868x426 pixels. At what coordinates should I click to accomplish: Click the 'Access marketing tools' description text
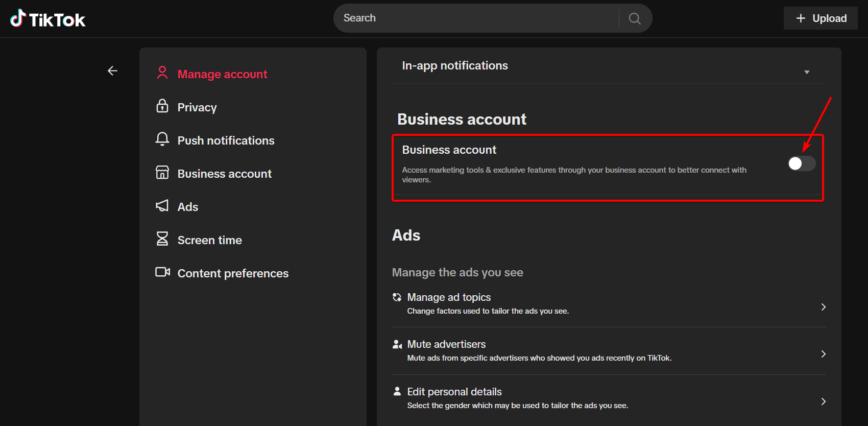pos(574,175)
